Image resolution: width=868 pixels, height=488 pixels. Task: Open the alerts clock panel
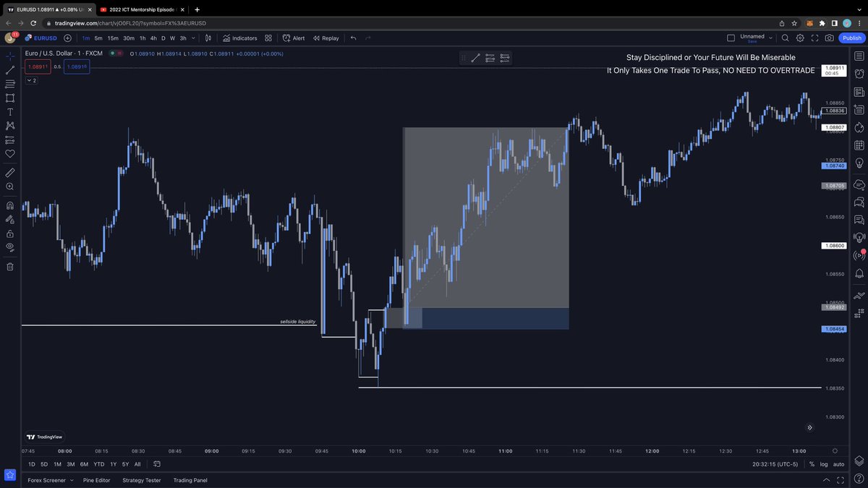tap(859, 74)
